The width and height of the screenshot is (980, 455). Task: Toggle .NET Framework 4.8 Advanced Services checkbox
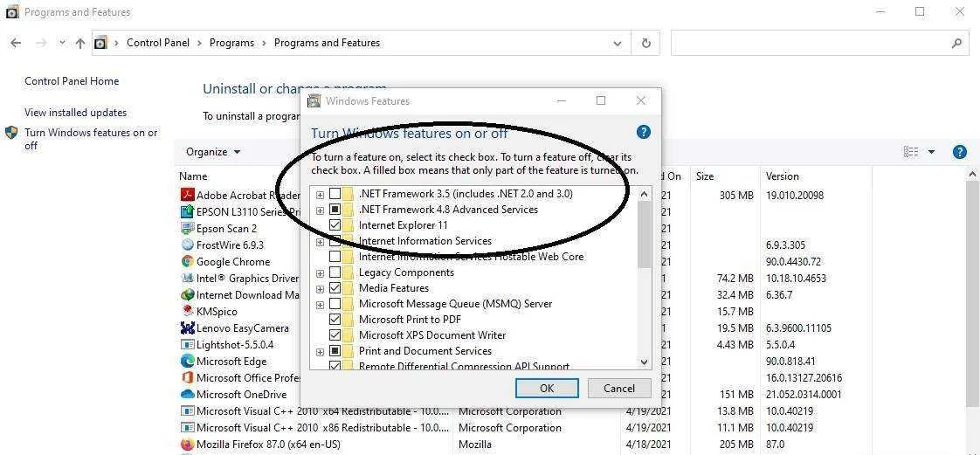pos(335,210)
